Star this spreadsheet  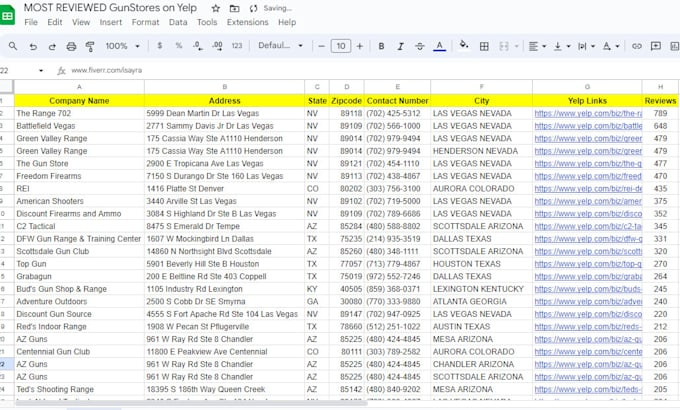216,8
